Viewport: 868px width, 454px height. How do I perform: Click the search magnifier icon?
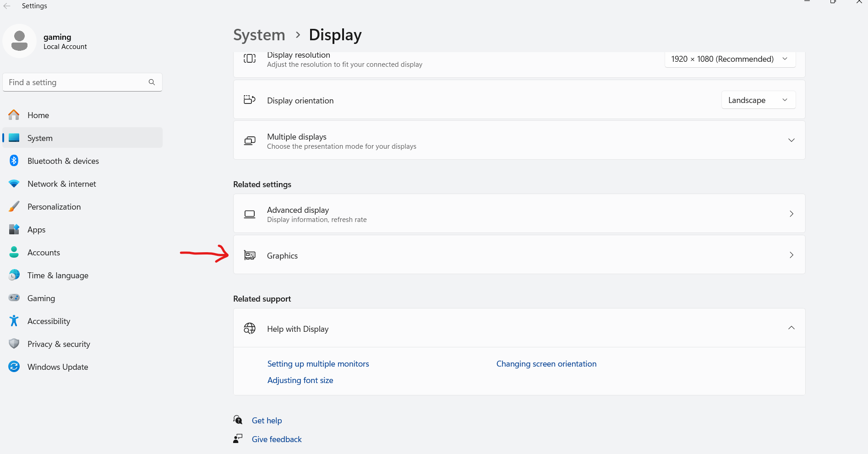coord(152,82)
